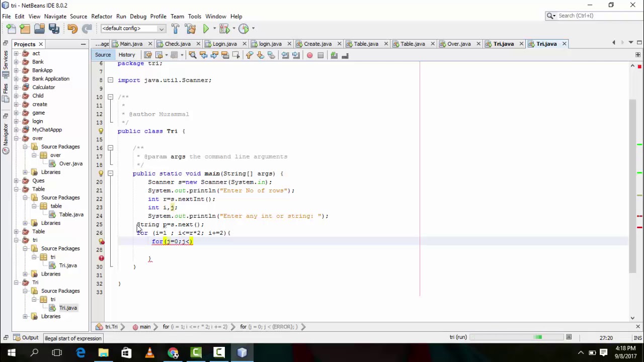Click the Last Edit editor icon
Image resolution: width=644 pixels, height=362 pixels.
pos(148,55)
